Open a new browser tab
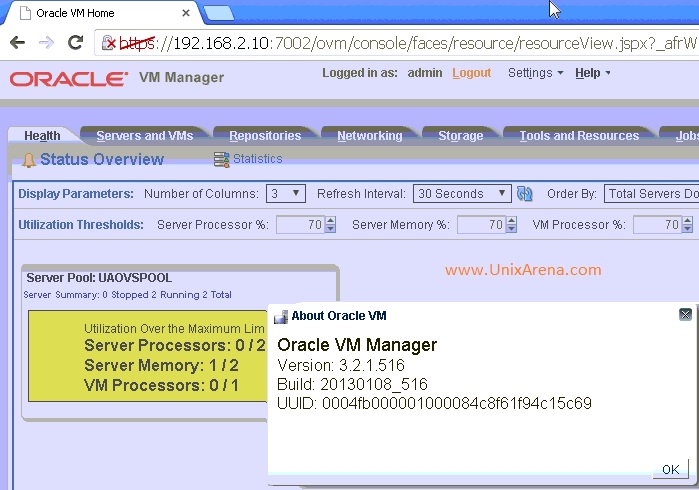Viewport: 699px width, 490px height. (x=218, y=12)
